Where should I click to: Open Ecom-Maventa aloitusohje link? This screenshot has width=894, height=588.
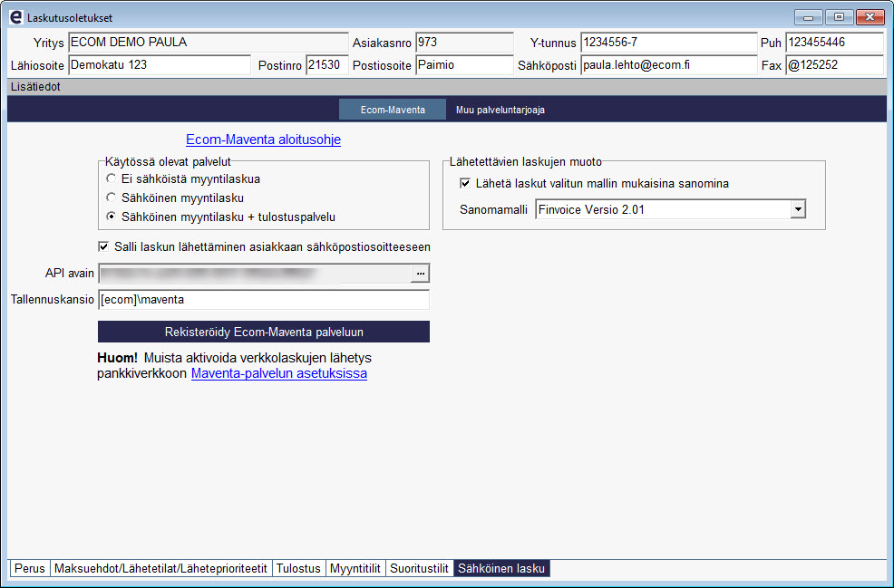pos(264,140)
